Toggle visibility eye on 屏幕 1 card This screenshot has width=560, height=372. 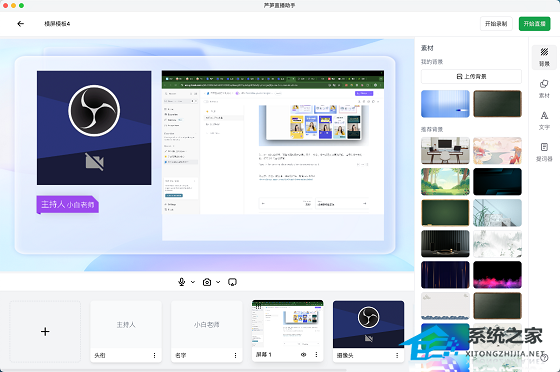(304, 355)
